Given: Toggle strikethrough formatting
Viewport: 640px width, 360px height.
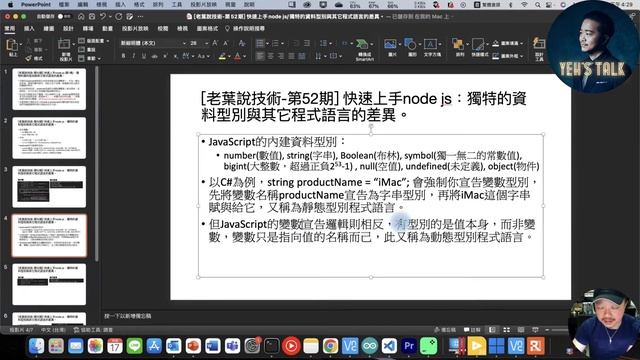Looking at the screenshot, I should click(x=154, y=56).
